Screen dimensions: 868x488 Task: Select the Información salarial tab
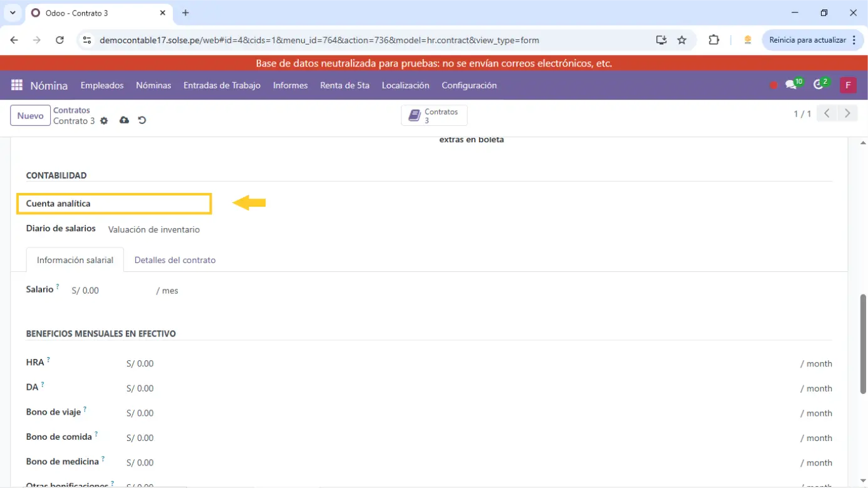pos(75,260)
